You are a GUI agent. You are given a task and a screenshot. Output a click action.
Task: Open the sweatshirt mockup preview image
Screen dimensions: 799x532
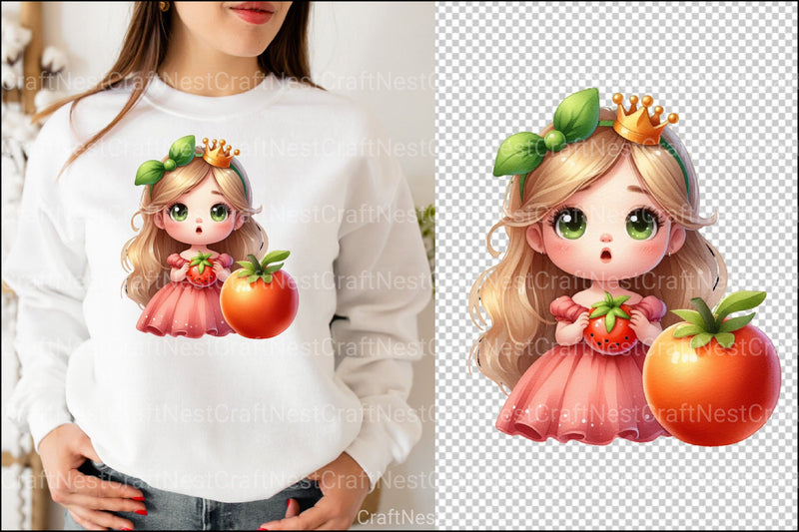pos(218,266)
